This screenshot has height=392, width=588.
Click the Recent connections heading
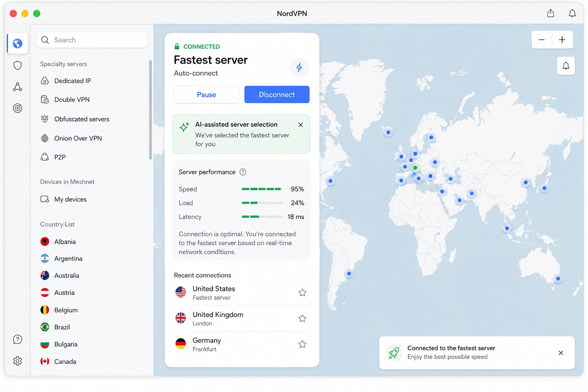click(203, 276)
